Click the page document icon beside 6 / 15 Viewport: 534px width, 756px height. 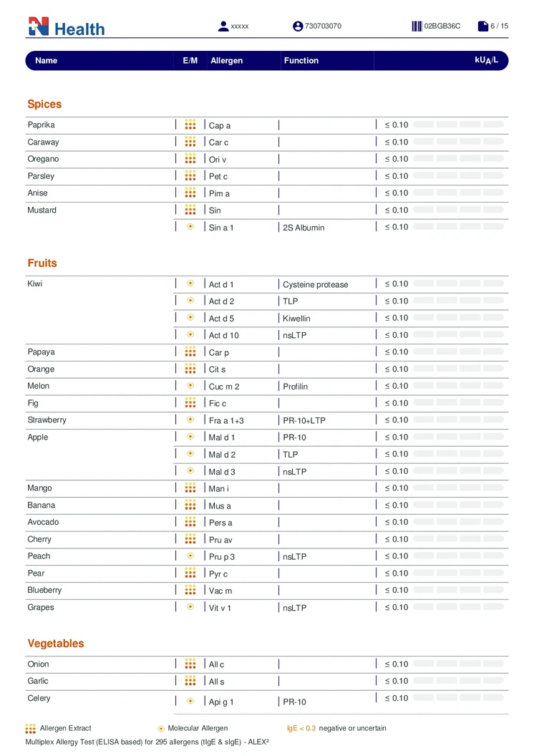483,26
